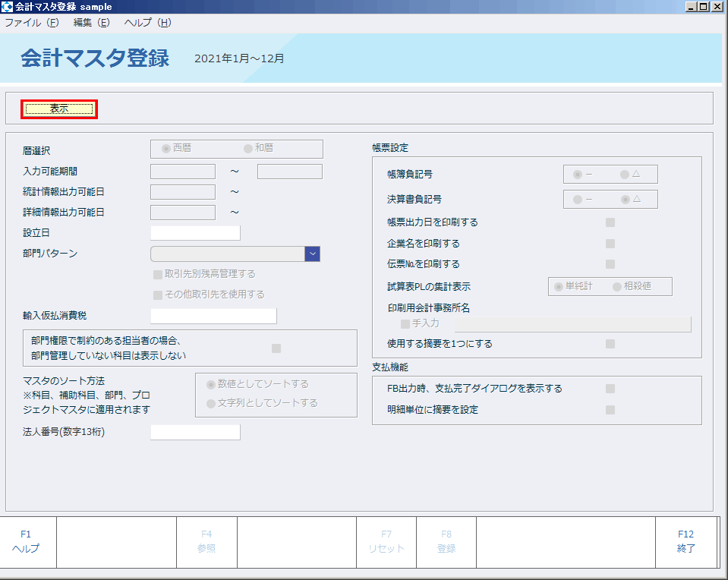
Task: Toggle 明細単位に摘要を設定 checkbox
Action: 610,410
